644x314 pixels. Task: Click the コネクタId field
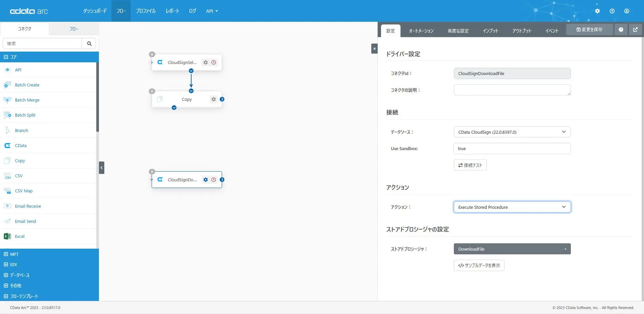[512, 73]
